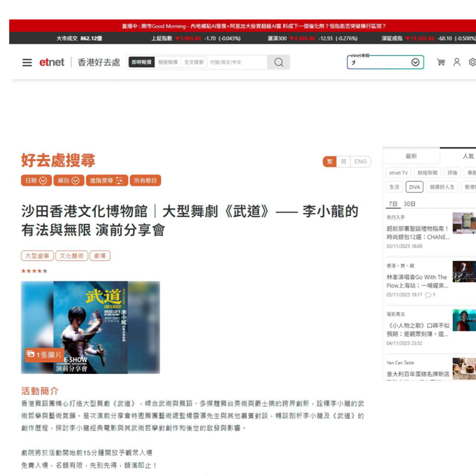The image size is (476, 476).
Task: Click the 林峯演唱會 article thumbnail
Action: (x=464, y=272)
